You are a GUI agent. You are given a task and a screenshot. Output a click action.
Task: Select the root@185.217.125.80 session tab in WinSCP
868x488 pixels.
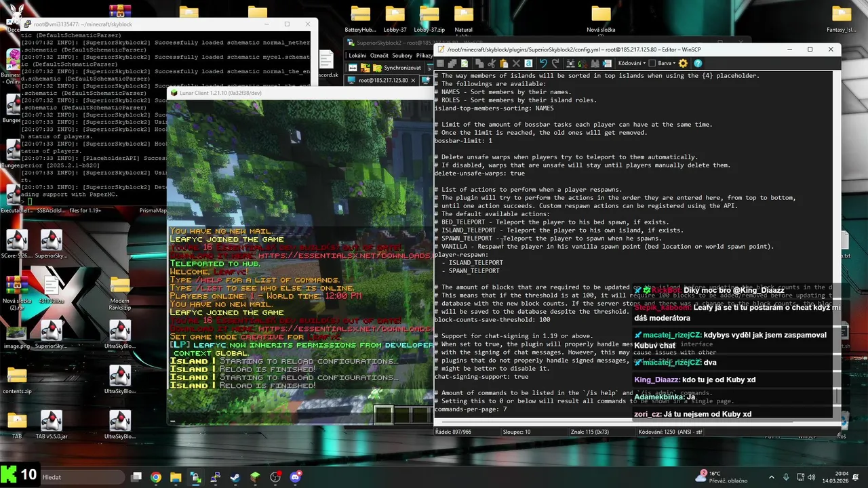tap(383, 80)
